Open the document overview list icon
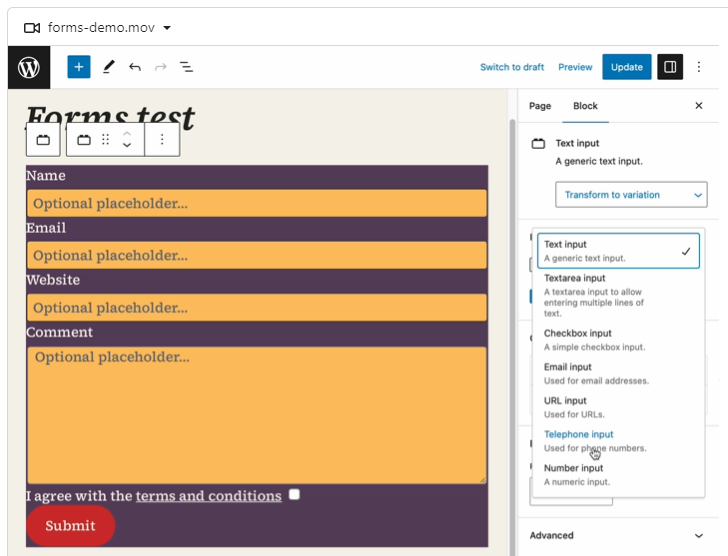728x556 pixels. pyautogui.click(x=186, y=67)
